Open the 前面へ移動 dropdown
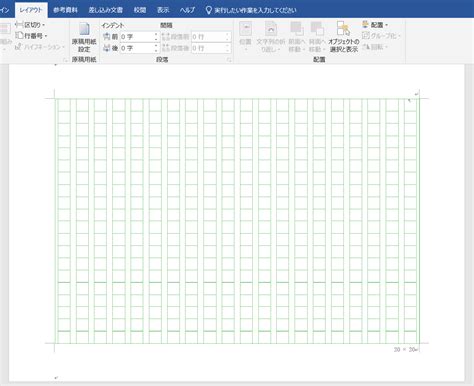The width and height of the screenshot is (474, 386). [x=296, y=37]
